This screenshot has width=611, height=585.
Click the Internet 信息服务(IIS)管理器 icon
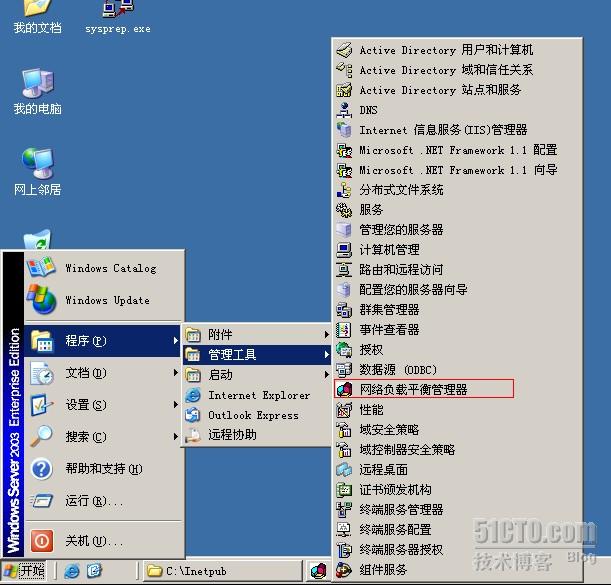344,130
